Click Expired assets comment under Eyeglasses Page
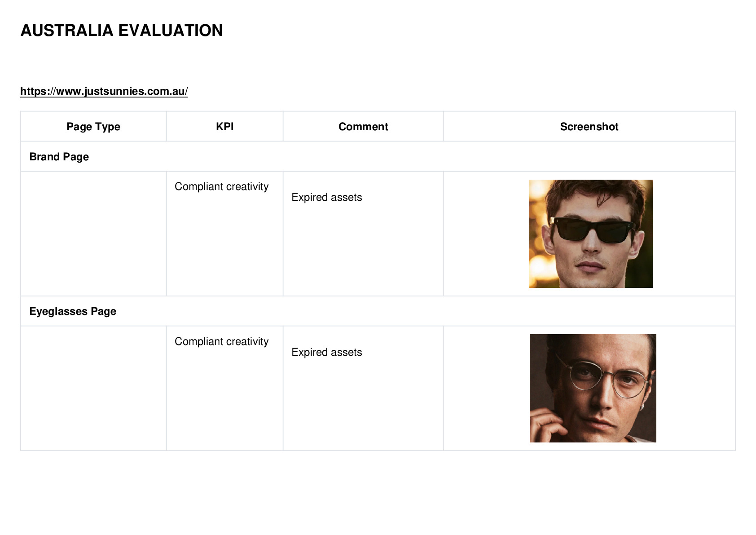 click(x=327, y=352)
